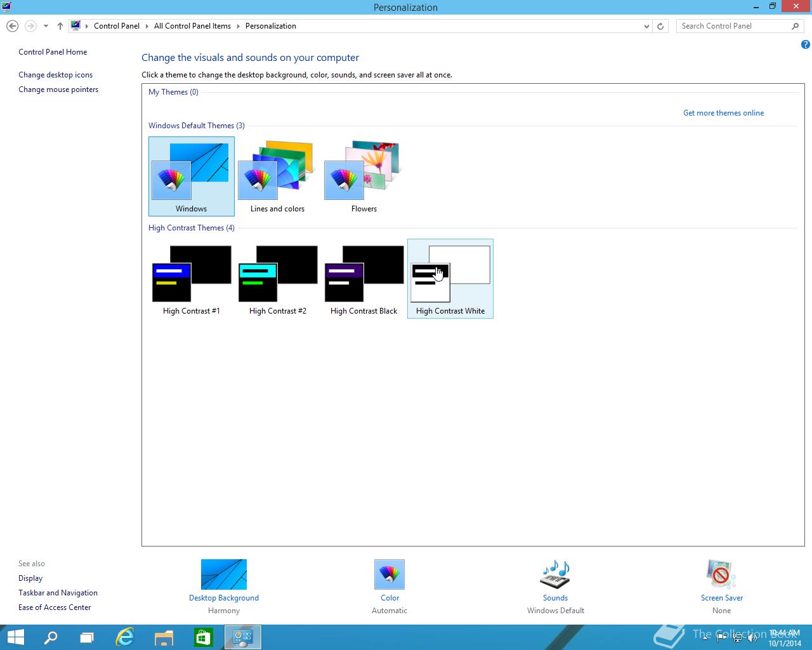The width and height of the screenshot is (812, 650).
Task: Choose the Flowers theme
Action: pyautogui.click(x=363, y=176)
